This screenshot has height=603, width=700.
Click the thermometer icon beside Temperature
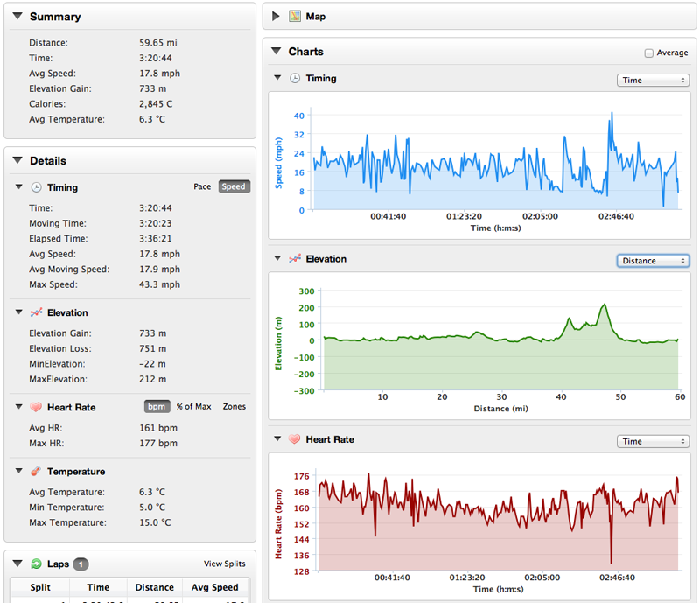coord(36,472)
